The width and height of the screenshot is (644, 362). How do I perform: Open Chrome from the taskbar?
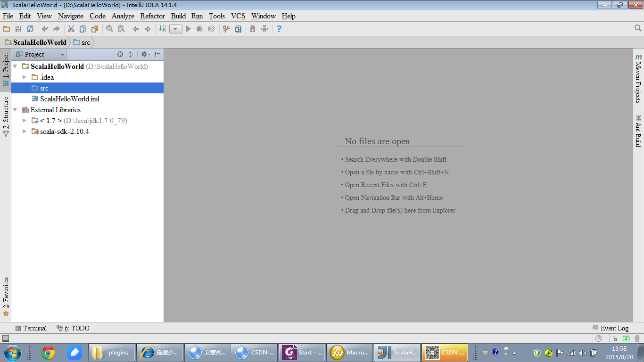(48, 352)
